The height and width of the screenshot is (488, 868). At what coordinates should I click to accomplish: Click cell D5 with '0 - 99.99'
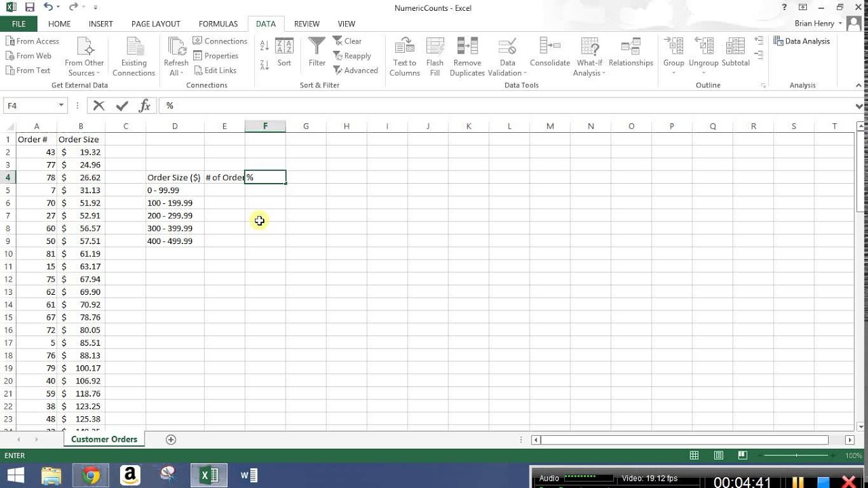[x=175, y=190]
